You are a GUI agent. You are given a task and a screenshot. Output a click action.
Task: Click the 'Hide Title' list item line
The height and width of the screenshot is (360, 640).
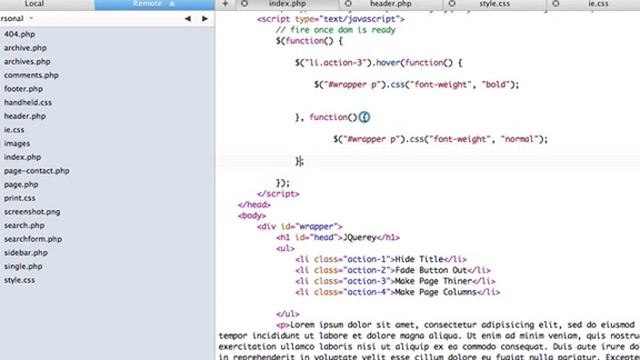pos(380,260)
